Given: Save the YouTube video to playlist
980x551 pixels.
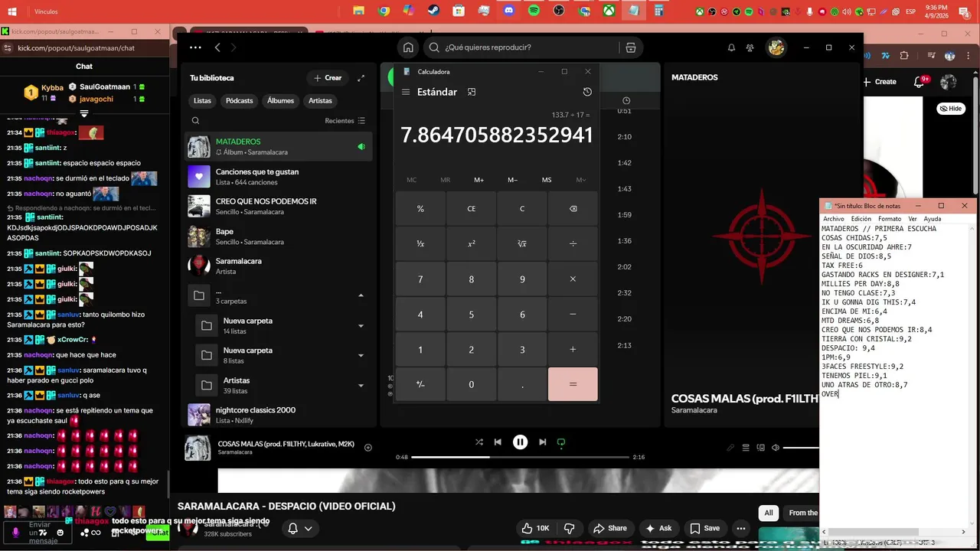Looking at the screenshot, I should [704, 528].
